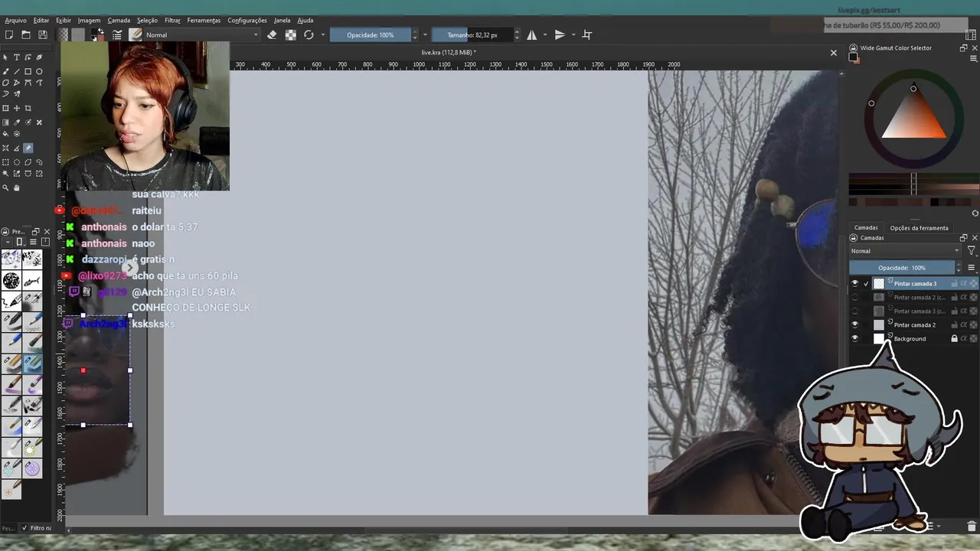The image size is (980, 551).
Task: Adjust the brush Opacidade 100% slider
Action: click(x=371, y=34)
